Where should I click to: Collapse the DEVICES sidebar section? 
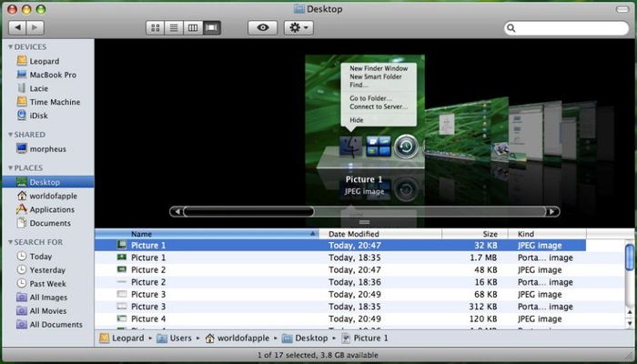point(11,47)
